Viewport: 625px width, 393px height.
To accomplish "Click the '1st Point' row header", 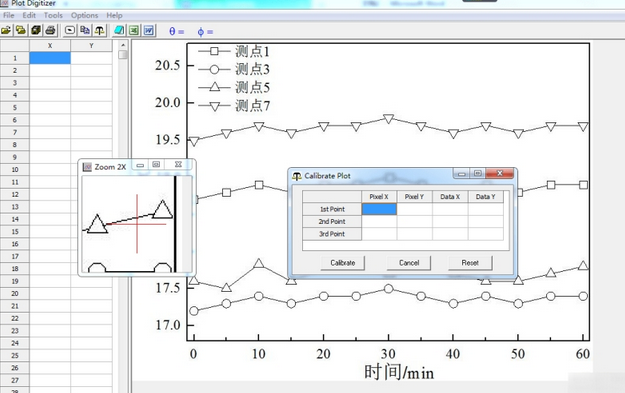I will [x=332, y=209].
